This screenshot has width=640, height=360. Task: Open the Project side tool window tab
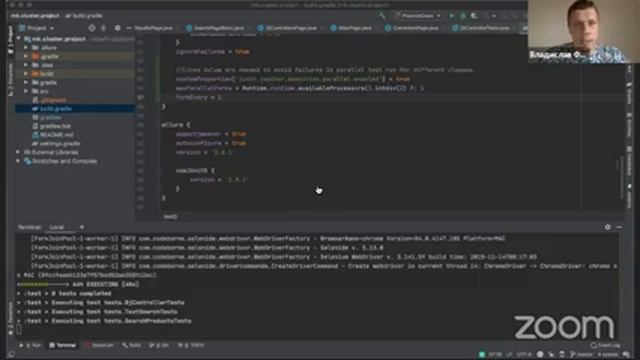pyautogui.click(x=10, y=40)
